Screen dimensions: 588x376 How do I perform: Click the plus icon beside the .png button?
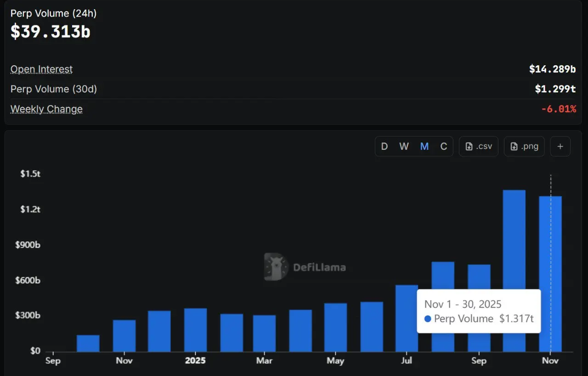coord(560,147)
